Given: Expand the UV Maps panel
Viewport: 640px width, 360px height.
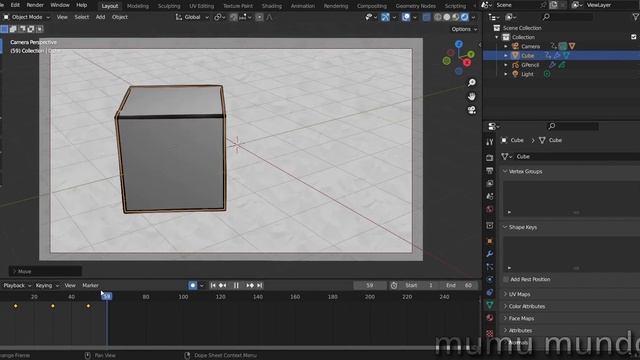Looking at the screenshot, I should coord(505,294).
